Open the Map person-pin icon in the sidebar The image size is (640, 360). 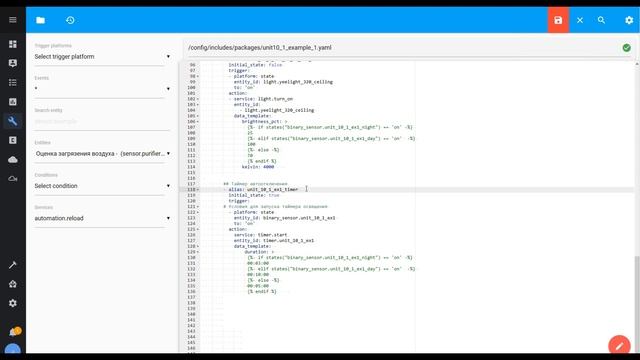coord(13,63)
